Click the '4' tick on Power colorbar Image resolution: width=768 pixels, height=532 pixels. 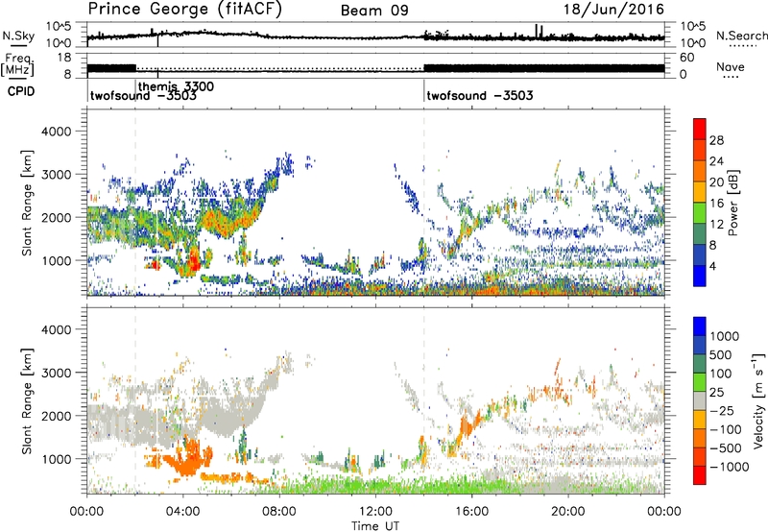coord(712,266)
